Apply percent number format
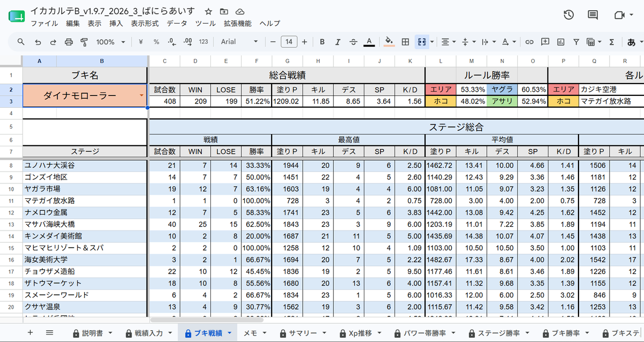The height and width of the screenshot is (342, 644). pos(156,42)
